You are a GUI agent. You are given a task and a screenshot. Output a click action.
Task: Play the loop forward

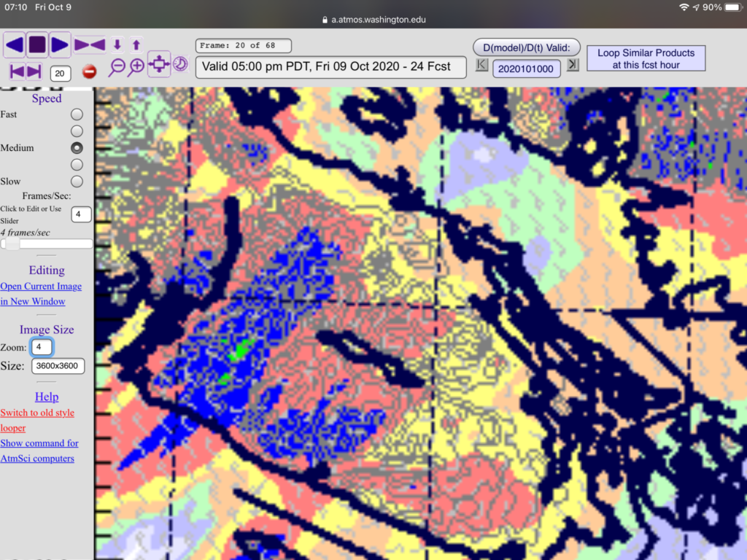click(x=60, y=44)
